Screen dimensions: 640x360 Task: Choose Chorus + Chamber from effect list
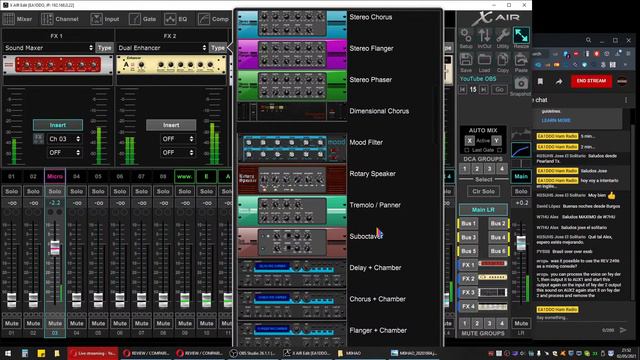pyautogui.click(x=377, y=299)
